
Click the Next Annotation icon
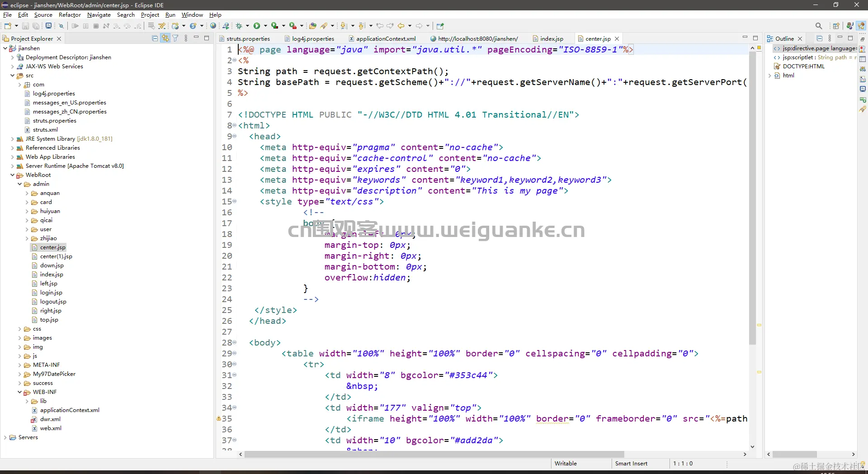click(343, 26)
